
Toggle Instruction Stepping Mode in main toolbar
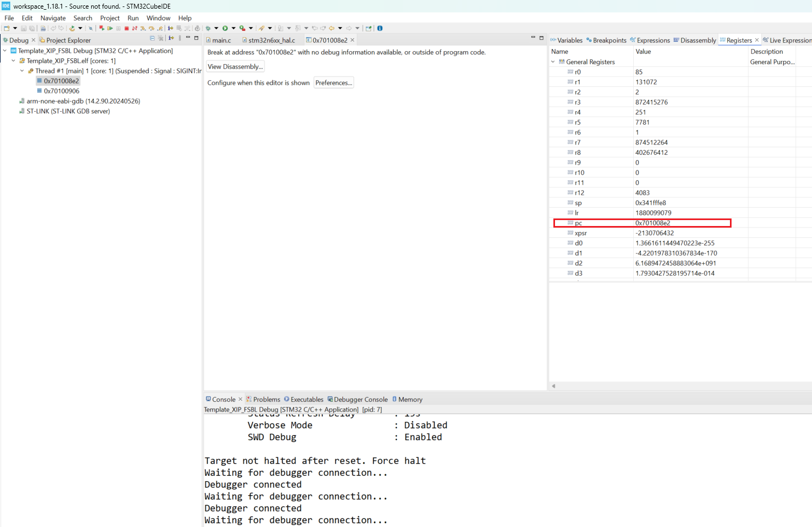click(x=170, y=28)
